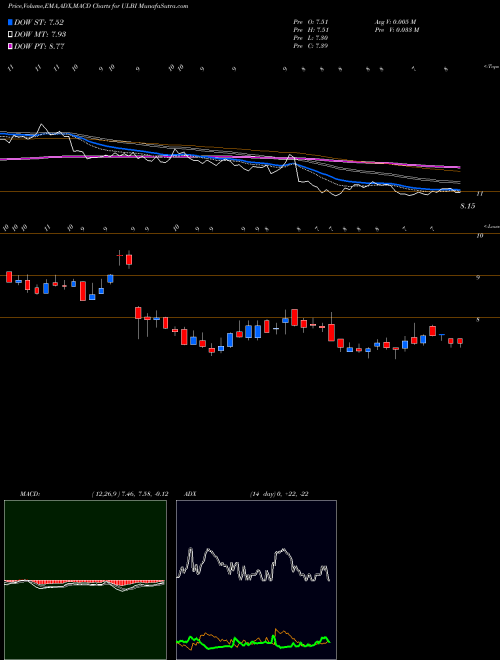Image resolution: width=500 pixels, height=660 pixels.
Task: Click the 8.15 price label
Action: [x=467, y=206]
